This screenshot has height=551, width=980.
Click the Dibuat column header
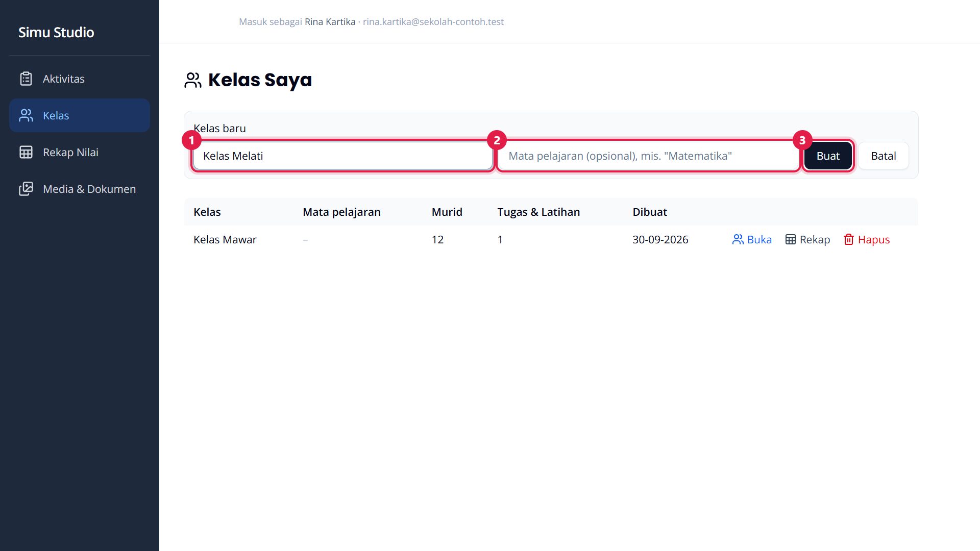coord(649,212)
